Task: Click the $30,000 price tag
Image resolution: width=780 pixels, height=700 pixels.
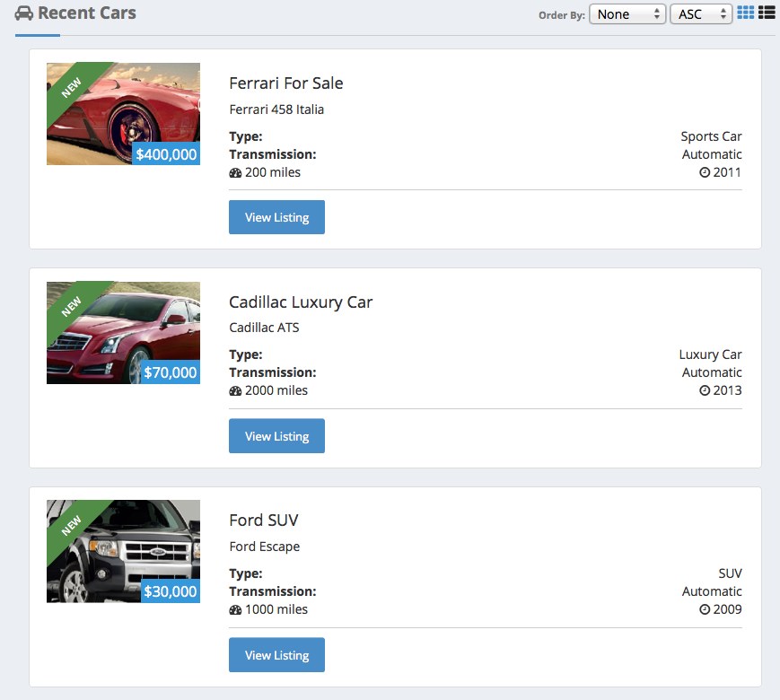Action: pos(171,591)
